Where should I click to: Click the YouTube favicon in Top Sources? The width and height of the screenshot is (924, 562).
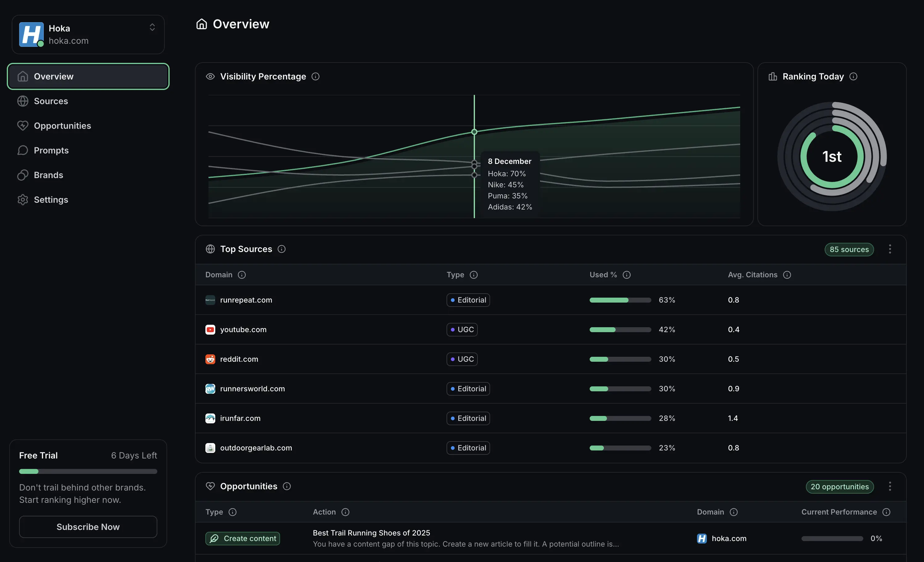[x=210, y=329]
